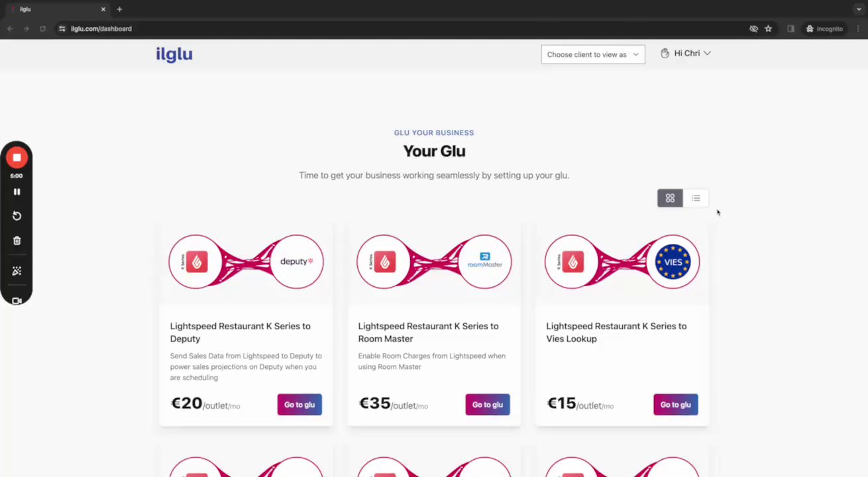Bookmark this page with the star icon
The width and height of the screenshot is (868, 477).
pyautogui.click(x=769, y=28)
